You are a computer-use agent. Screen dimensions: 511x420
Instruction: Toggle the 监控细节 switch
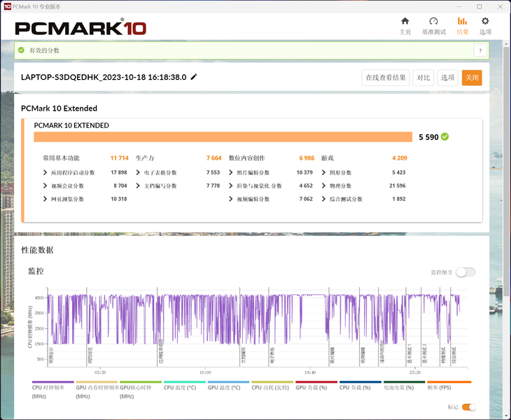coord(465,272)
